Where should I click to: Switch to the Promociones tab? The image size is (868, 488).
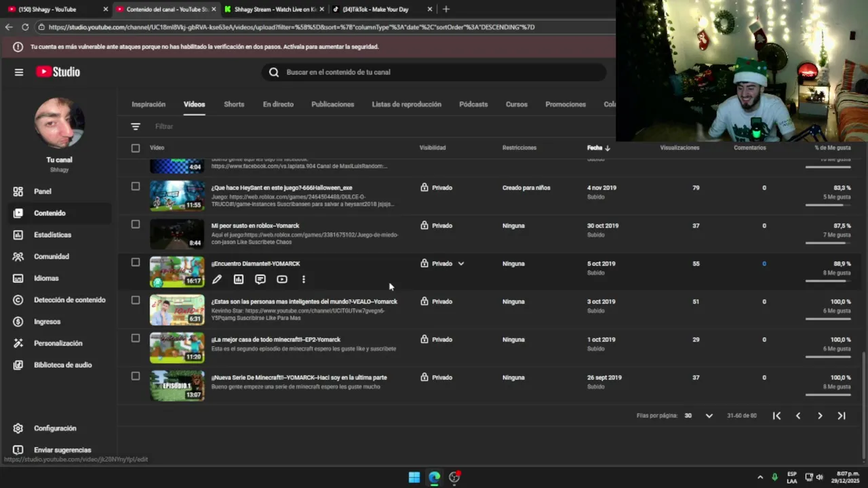coord(566,104)
